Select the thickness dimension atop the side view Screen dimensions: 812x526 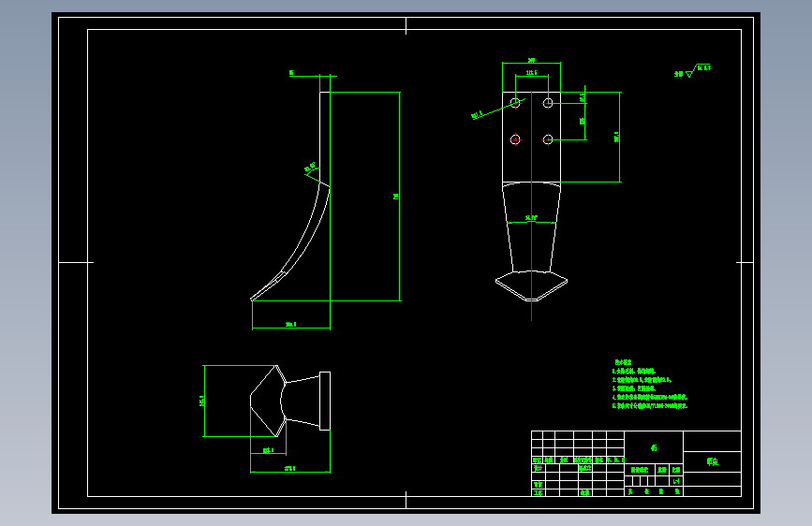click(x=291, y=73)
